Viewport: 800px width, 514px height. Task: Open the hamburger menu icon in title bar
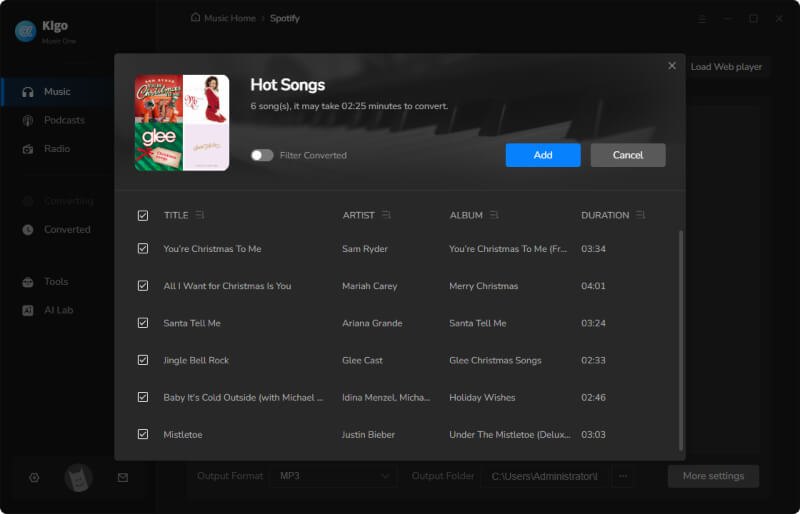[702, 19]
